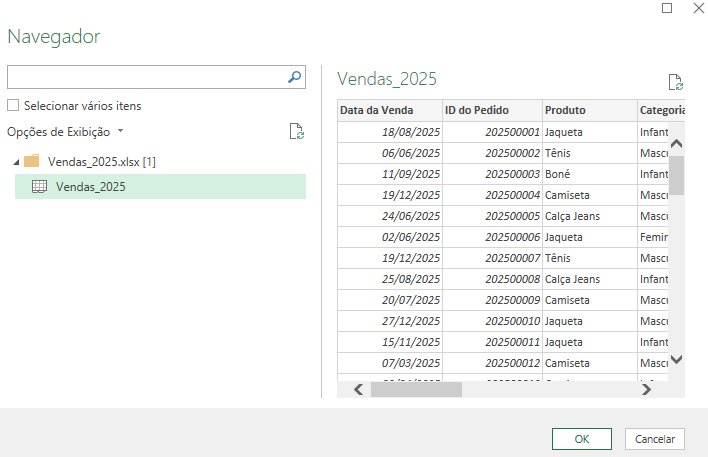Click Categoria column header
The image size is (708, 457).
point(661,110)
